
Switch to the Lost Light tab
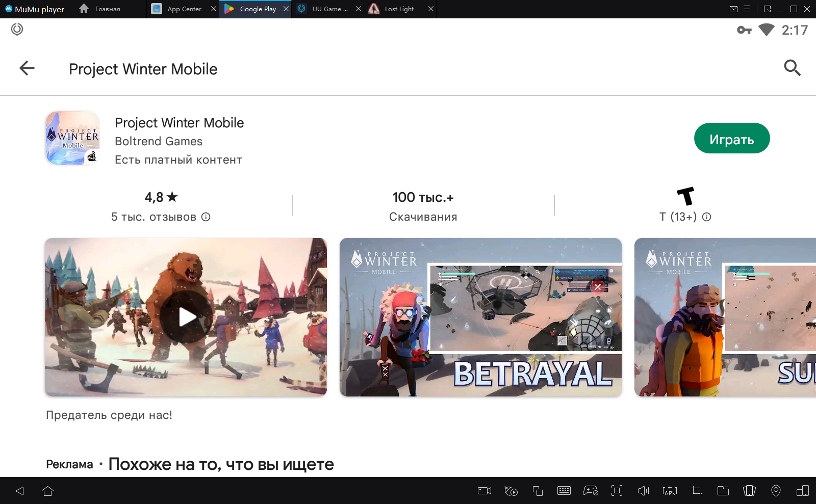coord(399,9)
